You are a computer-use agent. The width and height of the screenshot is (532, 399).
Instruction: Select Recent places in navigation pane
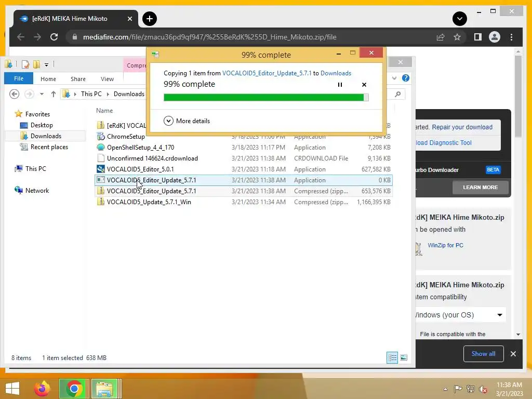point(44,147)
